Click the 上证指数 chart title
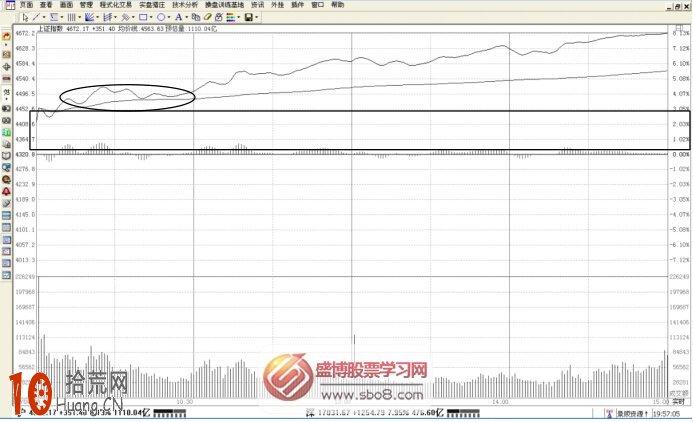Viewport: 693px width, 422px height. coord(50,28)
